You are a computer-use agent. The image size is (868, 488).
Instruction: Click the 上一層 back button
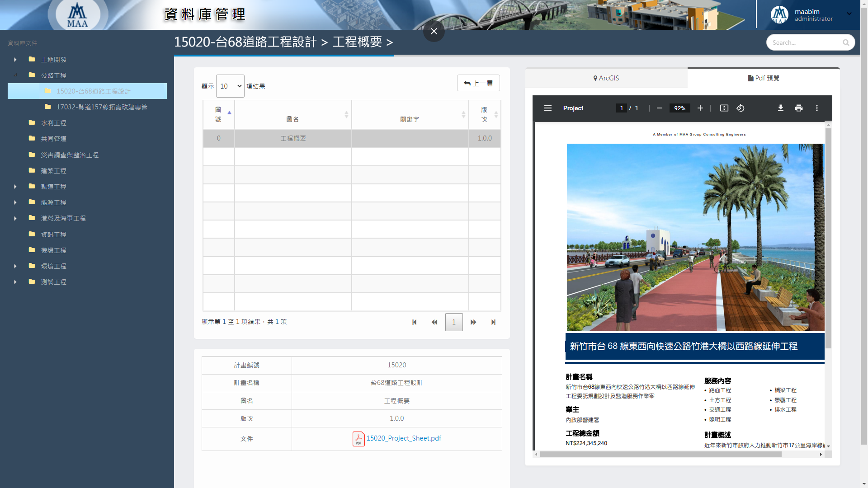[478, 83]
